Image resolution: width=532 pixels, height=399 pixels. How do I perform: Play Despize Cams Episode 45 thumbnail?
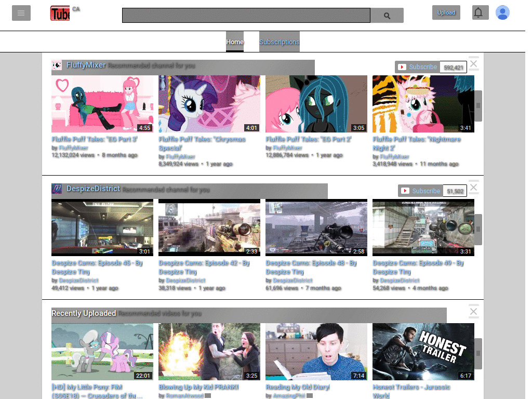102,228
